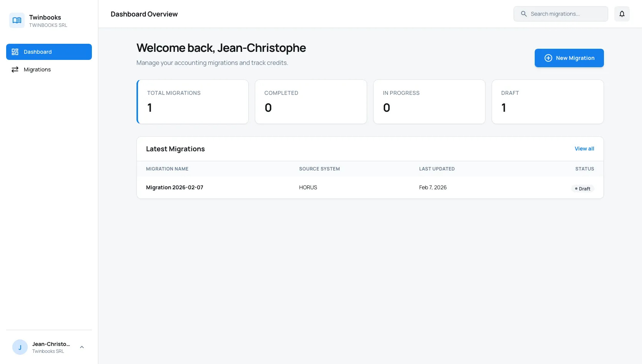The height and width of the screenshot is (364, 642).
Task: Click the Feb 7, 2026 date cell
Action: 432,187
